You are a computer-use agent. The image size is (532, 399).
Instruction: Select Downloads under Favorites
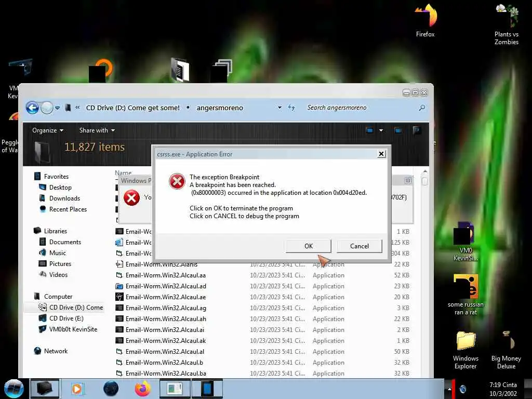pos(60,198)
